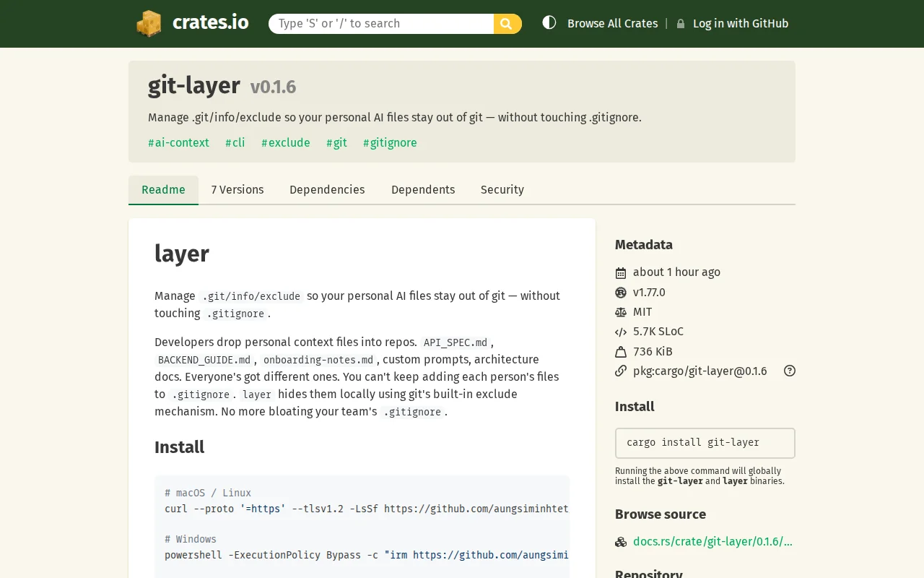The width and height of the screenshot is (924, 578).
Task: Click 'pkg:cargo/git-layer@0.1.6' text
Action: (700, 371)
